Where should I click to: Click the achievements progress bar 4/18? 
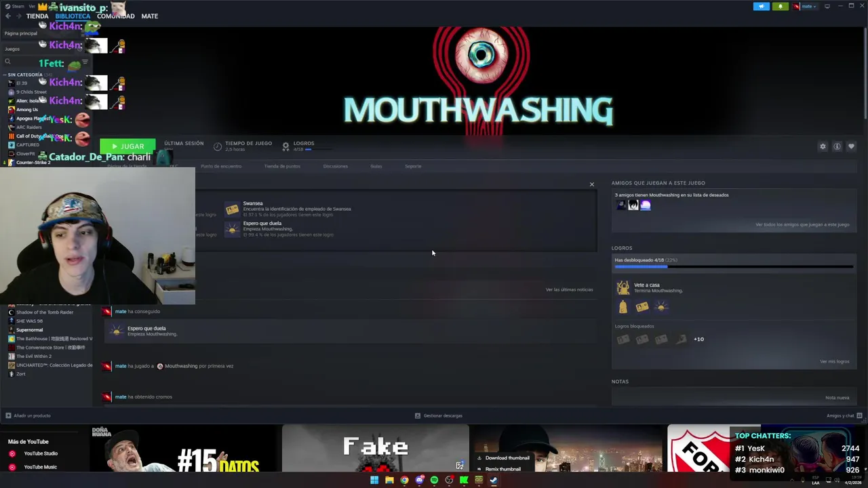pyautogui.click(x=734, y=266)
